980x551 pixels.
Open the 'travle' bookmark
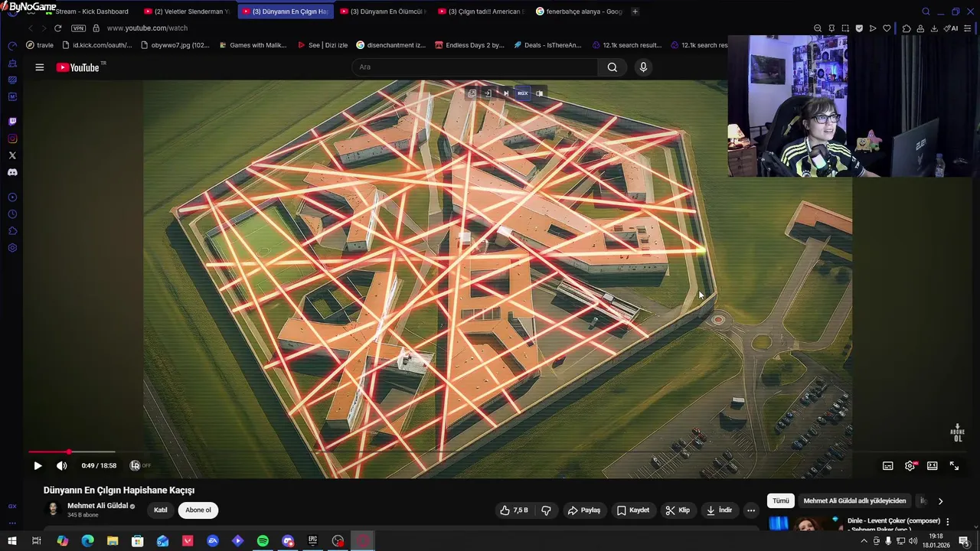(40, 45)
